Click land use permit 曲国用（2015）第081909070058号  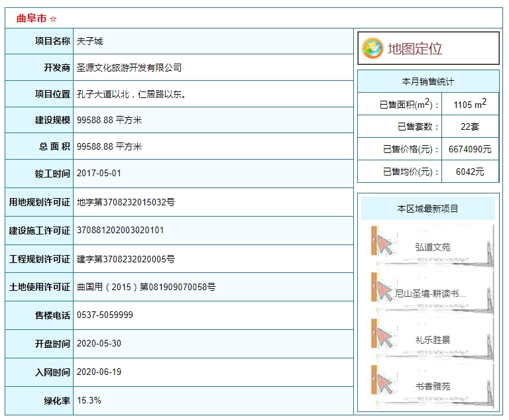tap(146, 287)
